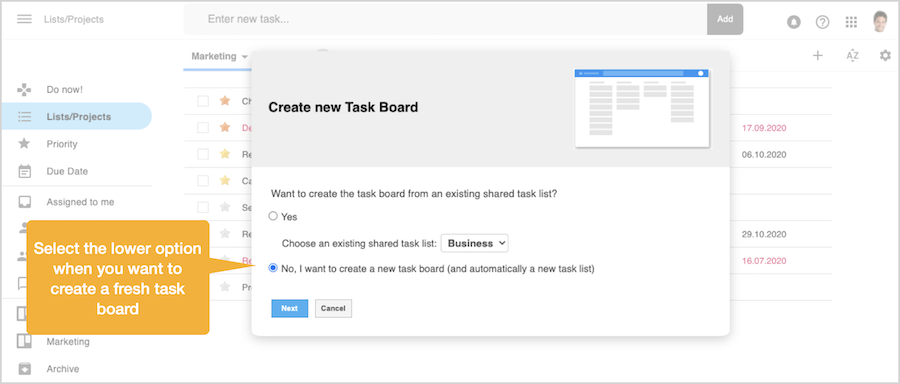Click the notifications bell icon
The image size is (900, 384).
point(794,22)
